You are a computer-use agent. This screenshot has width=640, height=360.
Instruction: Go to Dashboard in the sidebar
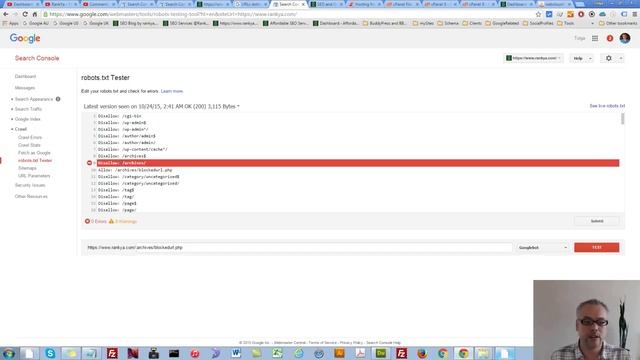(25, 76)
